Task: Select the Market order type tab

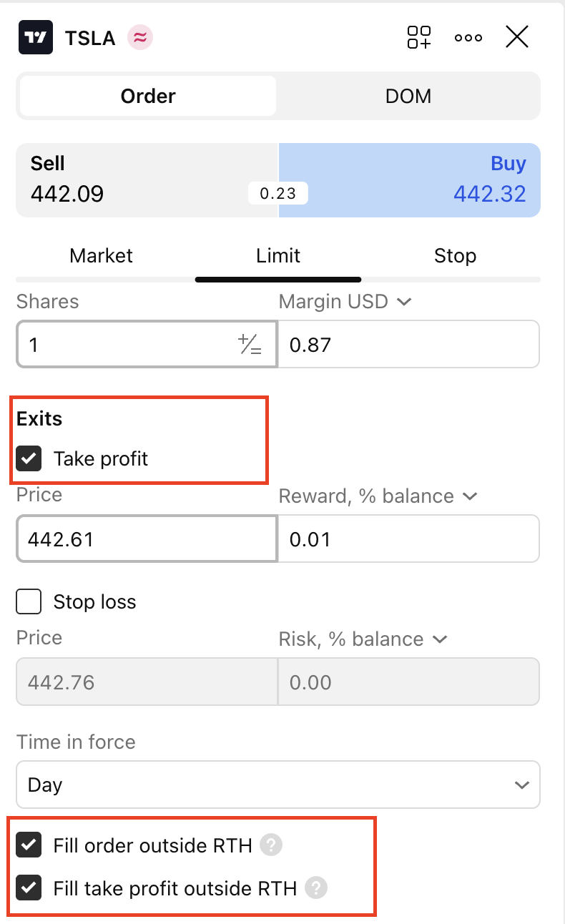Action: (101, 256)
